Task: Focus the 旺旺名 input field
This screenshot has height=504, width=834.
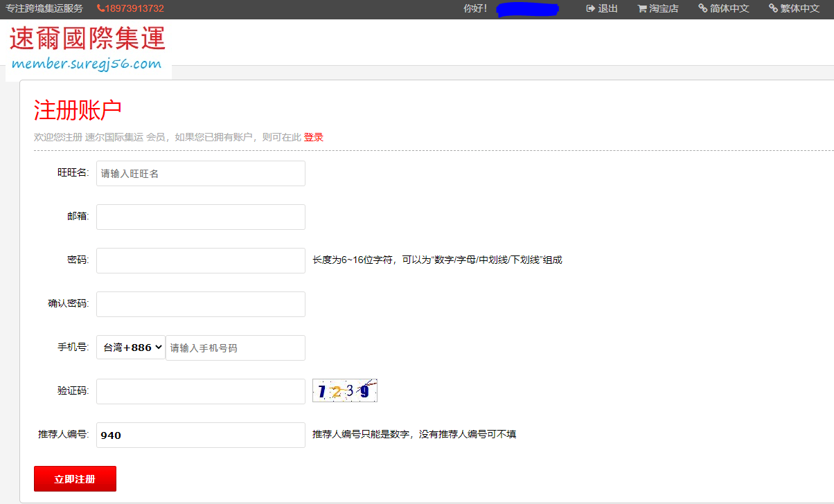Action: click(x=201, y=174)
